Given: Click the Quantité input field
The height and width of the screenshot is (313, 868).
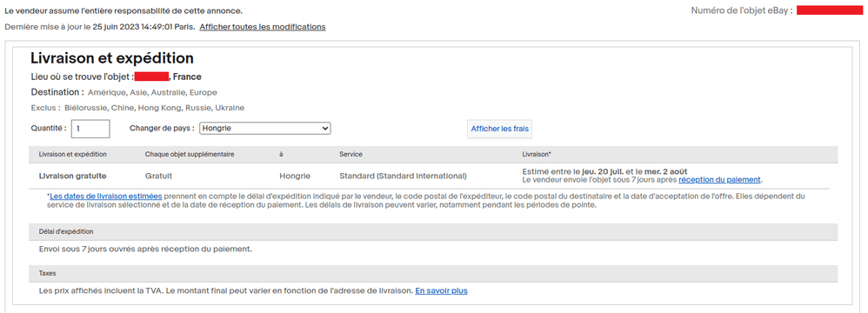Looking at the screenshot, I should [x=90, y=129].
